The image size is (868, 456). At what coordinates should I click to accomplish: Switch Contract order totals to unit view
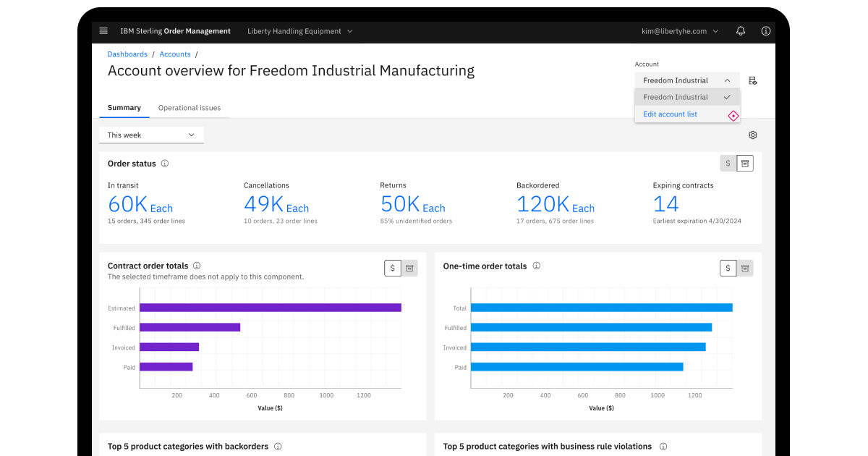(x=409, y=268)
